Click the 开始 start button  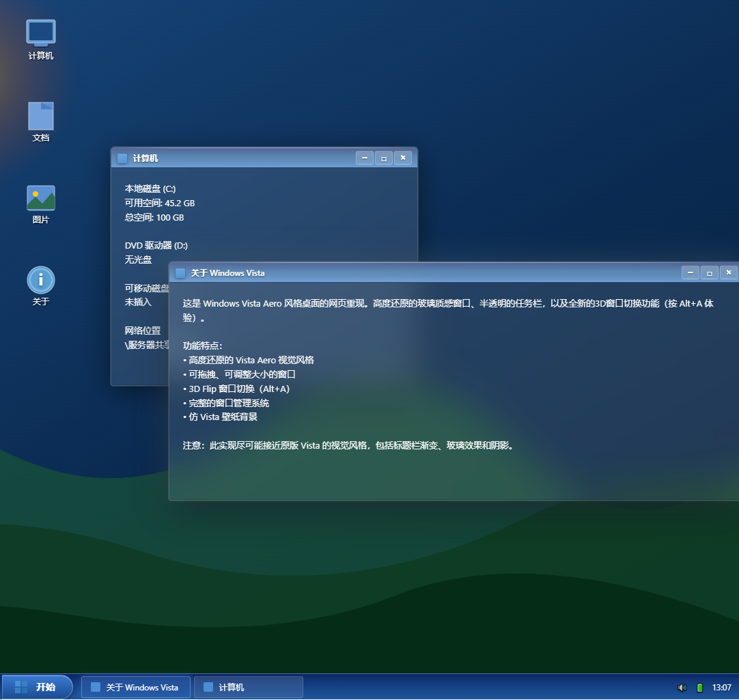[38, 687]
